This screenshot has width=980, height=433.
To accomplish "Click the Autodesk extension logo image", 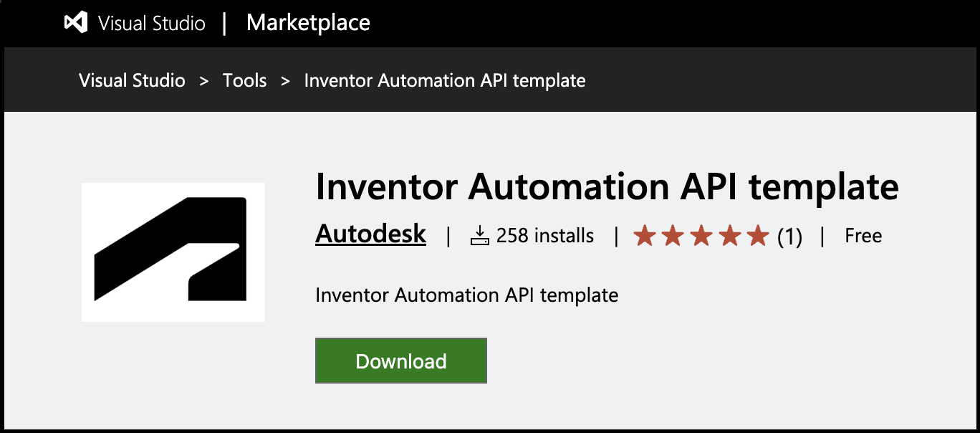I will tap(173, 252).
